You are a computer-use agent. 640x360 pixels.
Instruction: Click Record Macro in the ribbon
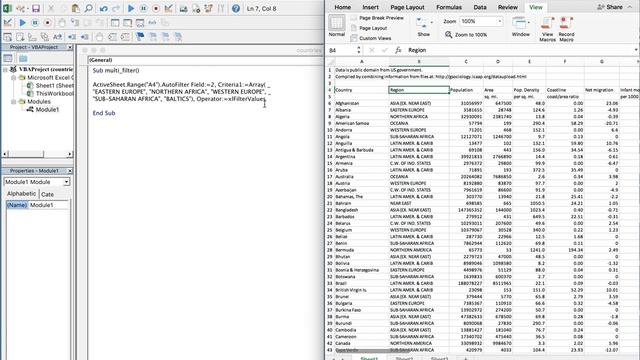[566, 29]
